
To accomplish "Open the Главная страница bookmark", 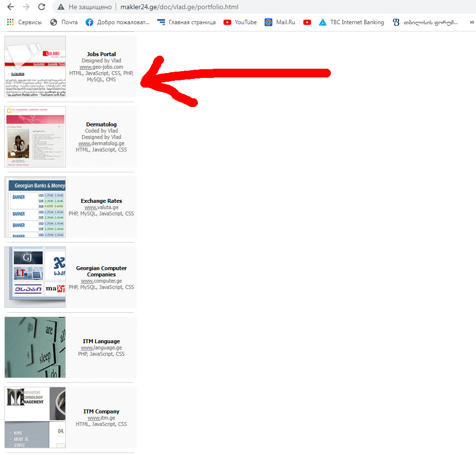I will tap(186, 22).
